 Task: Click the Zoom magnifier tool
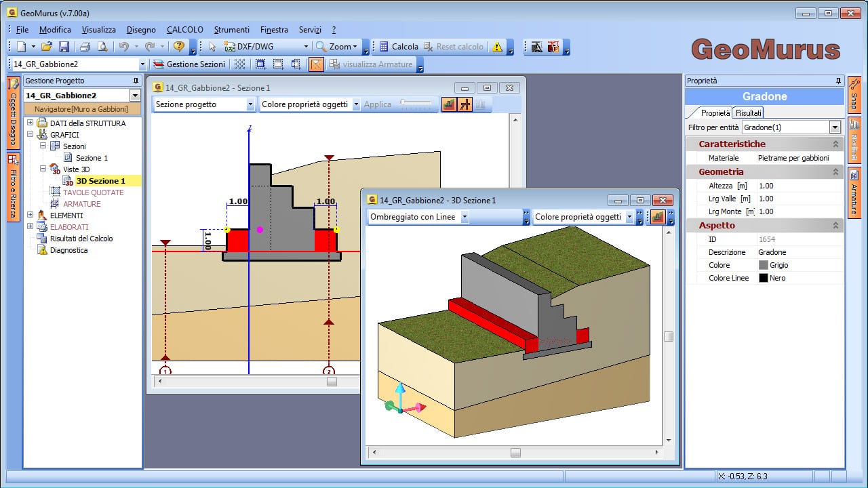(336, 47)
